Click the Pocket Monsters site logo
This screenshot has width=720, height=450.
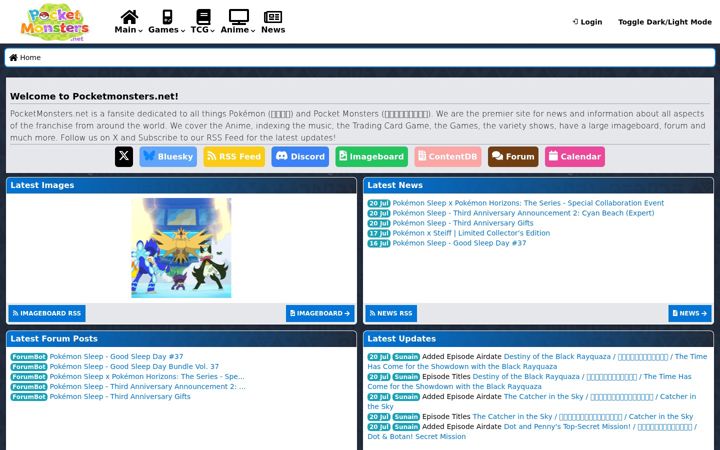pos(55,22)
